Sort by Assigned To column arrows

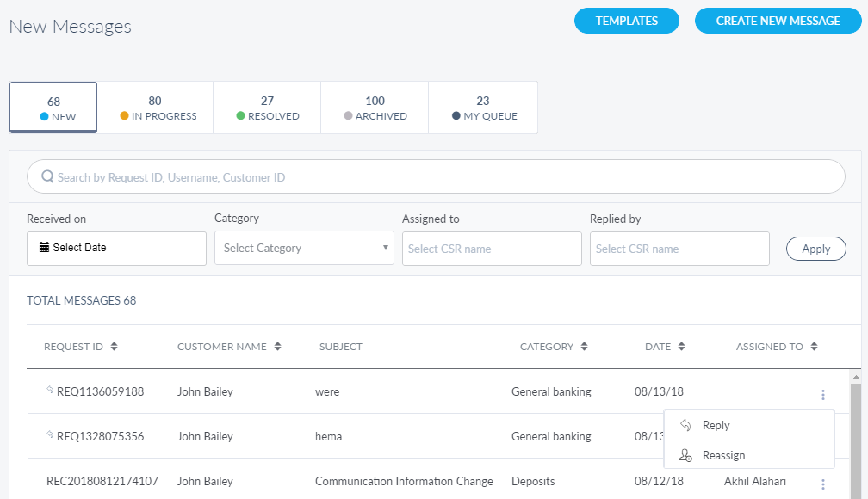point(815,347)
